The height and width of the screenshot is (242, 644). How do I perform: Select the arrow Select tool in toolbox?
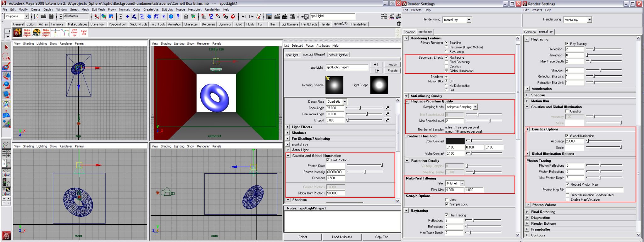point(6,47)
